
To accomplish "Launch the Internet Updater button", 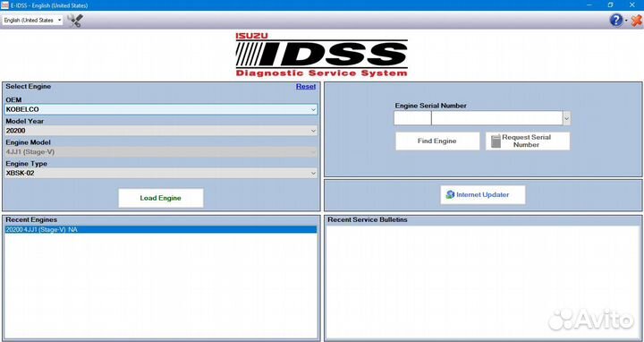I will coord(483,195).
